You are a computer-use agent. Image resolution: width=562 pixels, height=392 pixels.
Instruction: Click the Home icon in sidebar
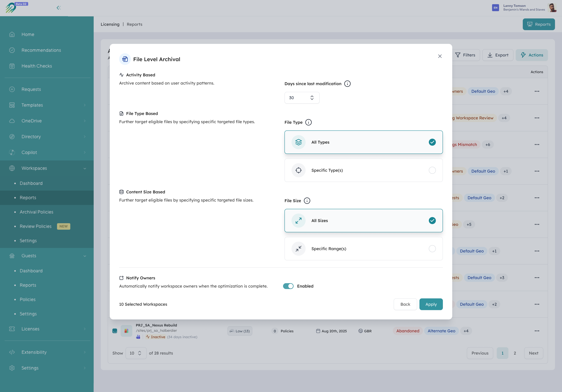pyautogui.click(x=12, y=35)
